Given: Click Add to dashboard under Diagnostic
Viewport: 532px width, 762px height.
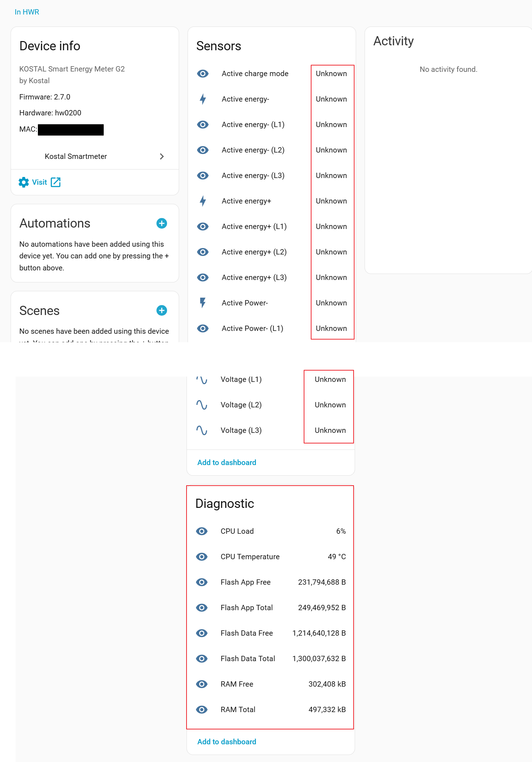Looking at the screenshot, I should click(x=227, y=742).
